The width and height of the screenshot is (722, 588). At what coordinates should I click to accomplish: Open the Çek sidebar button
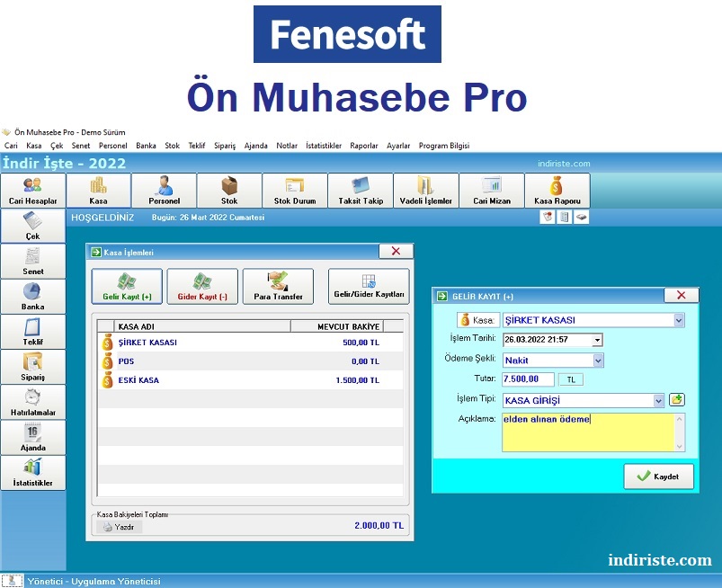(32, 226)
